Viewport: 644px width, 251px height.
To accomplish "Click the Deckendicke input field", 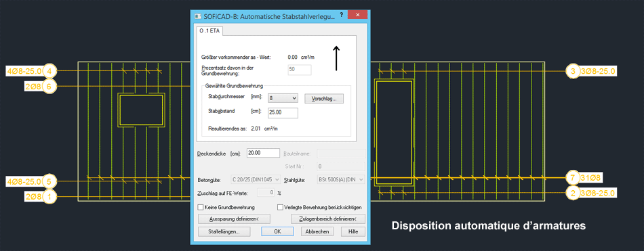I will coord(263,153).
